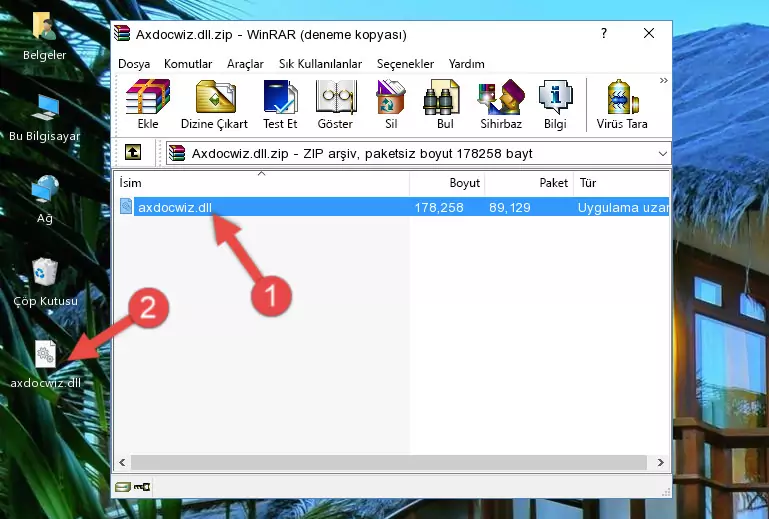
Task: Click the axdocwiz.dll file icon in list
Action: point(126,207)
